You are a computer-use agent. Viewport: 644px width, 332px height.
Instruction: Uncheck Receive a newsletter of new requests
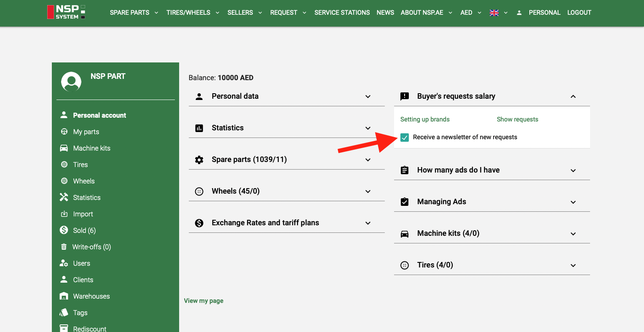(405, 138)
